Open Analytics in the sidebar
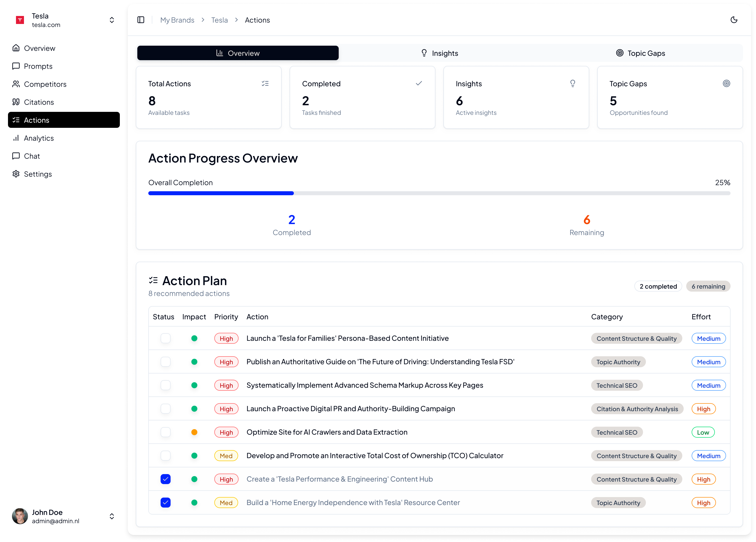Viewport: 756px width, 542px height. click(x=39, y=138)
